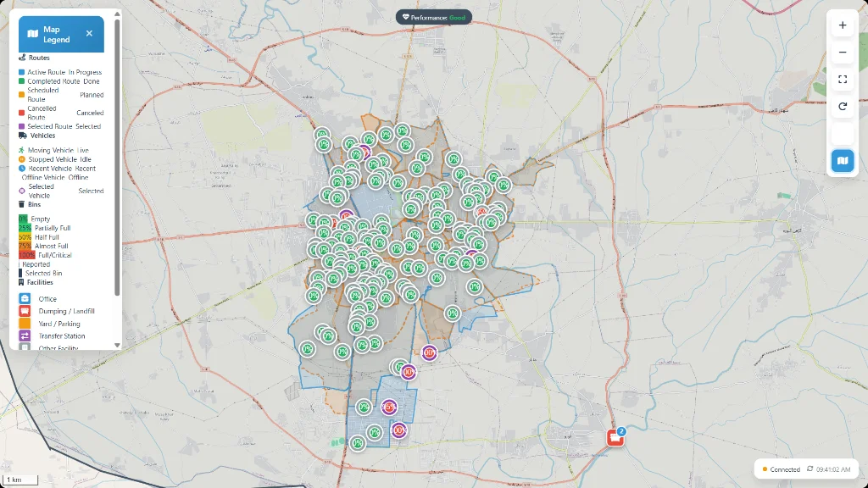This screenshot has width=868, height=488.
Task: Click the 75% Almost Full badge
Action: click(25, 247)
